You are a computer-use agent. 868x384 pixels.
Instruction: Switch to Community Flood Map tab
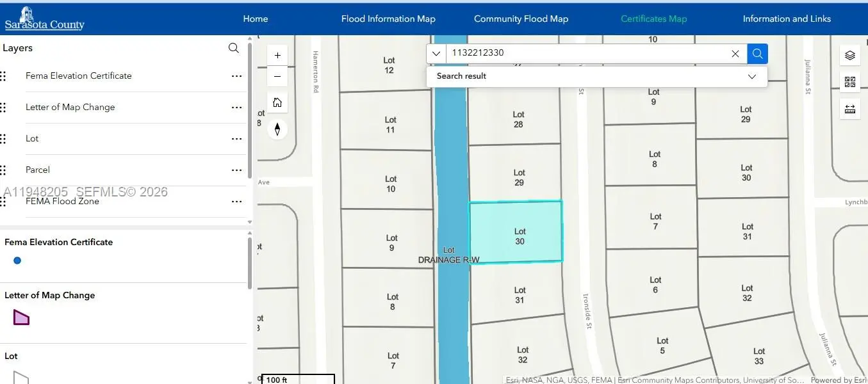(521, 19)
